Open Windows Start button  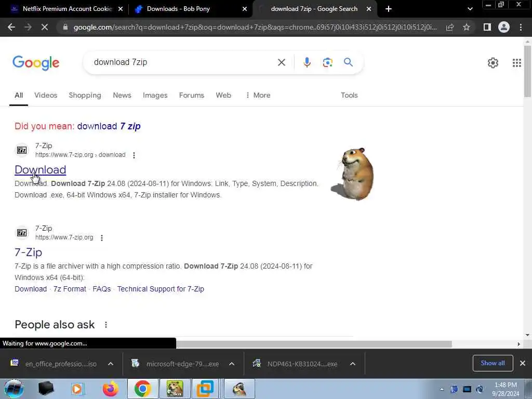(14, 389)
